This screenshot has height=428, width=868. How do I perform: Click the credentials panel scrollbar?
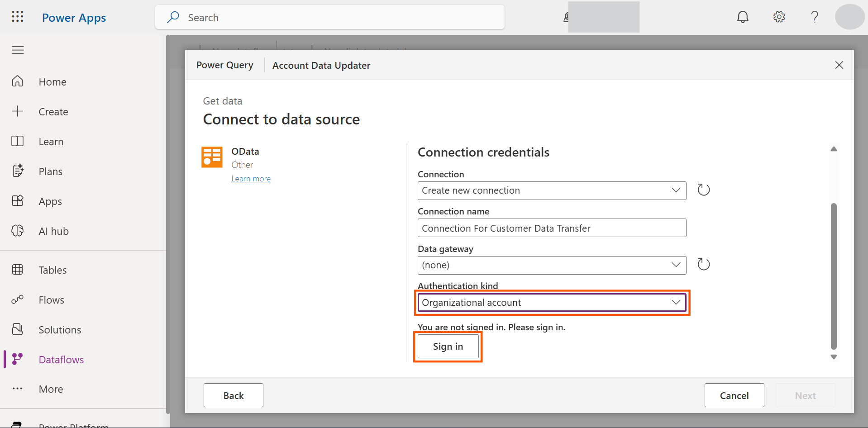tap(834, 276)
